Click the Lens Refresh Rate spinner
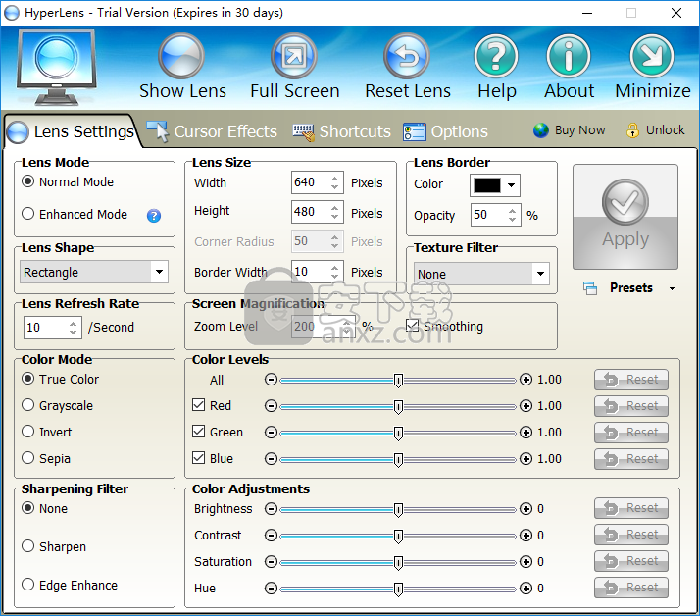The height and width of the screenshot is (616, 700). pos(74,328)
